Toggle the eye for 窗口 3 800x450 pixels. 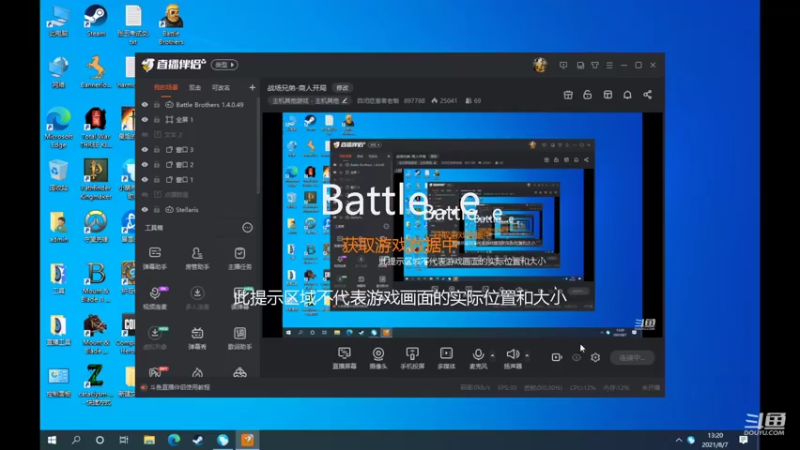tap(145, 149)
